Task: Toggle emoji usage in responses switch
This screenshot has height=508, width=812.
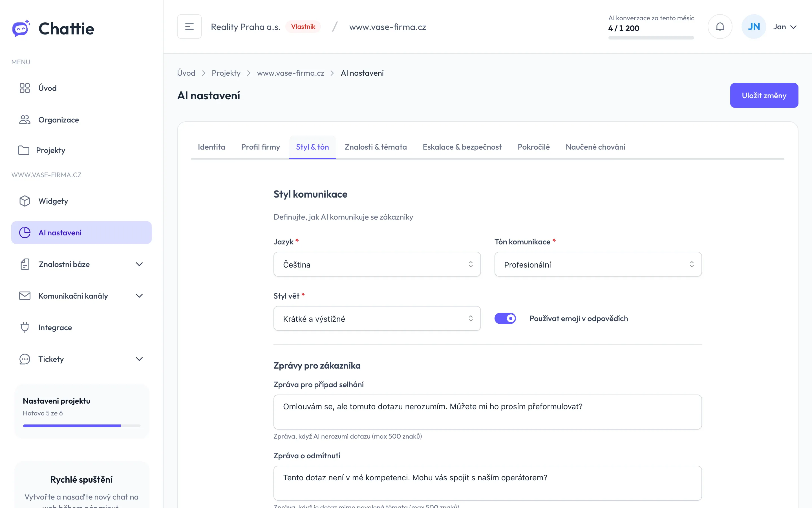Action: click(x=505, y=318)
